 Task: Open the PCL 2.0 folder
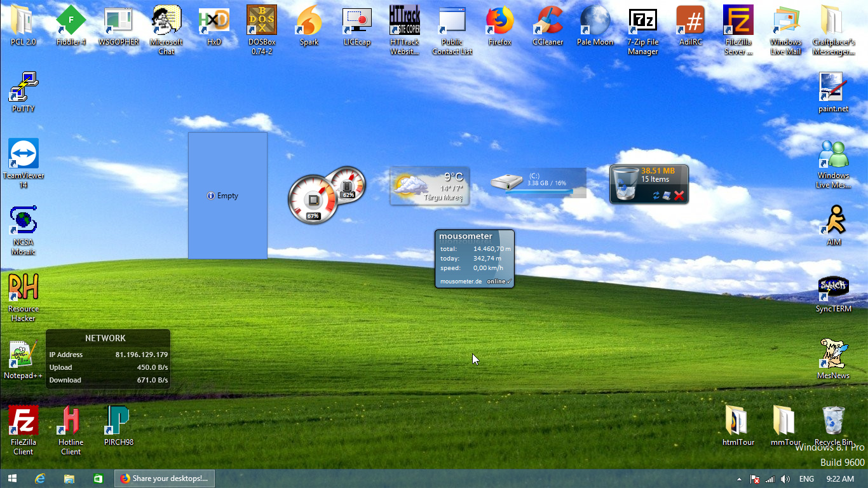(x=23, y=26)
